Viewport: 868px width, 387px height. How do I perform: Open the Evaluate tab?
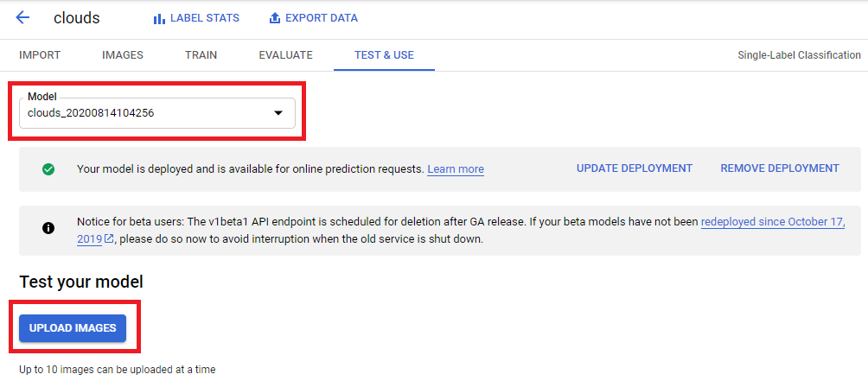[285, 55]
